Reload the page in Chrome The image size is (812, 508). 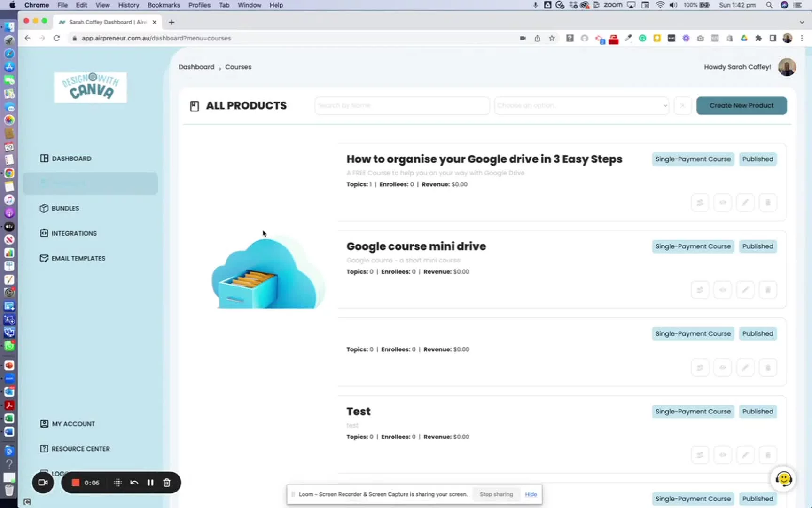pos(57,38)
